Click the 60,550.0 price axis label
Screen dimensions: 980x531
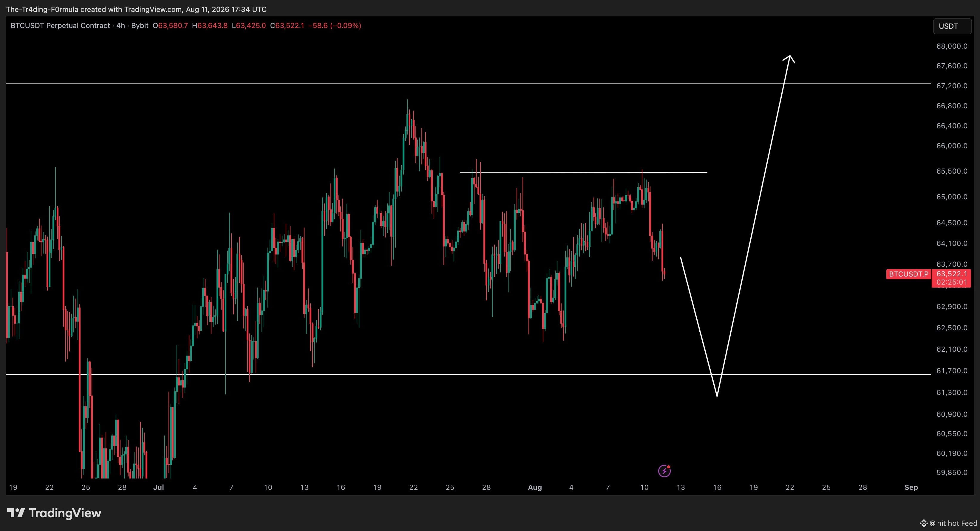pyautogui.click(x=952, y=433)
